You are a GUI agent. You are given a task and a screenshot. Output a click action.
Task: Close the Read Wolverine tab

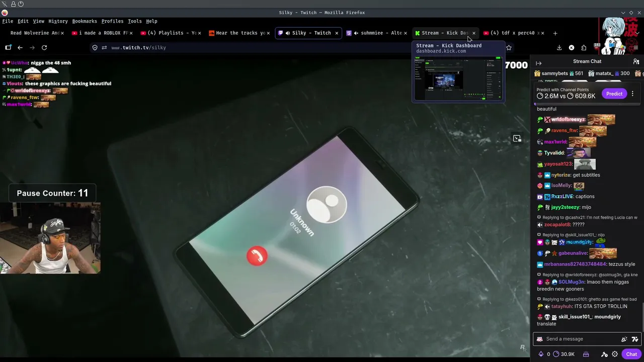(62, 33)
